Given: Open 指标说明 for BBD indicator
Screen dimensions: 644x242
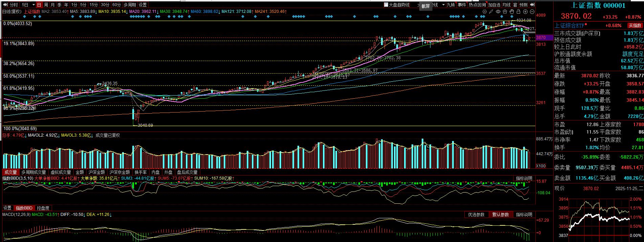Looking at the screenshot, I should 524,178.
